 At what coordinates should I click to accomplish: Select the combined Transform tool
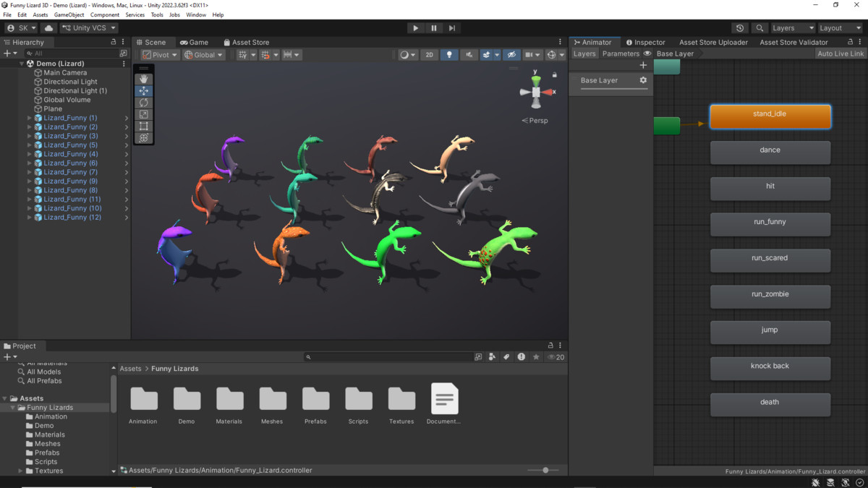click(144, 137)
